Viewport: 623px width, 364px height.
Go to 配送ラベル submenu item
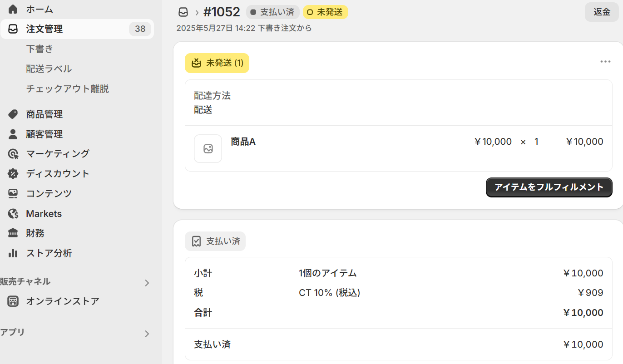pos(49,69)
